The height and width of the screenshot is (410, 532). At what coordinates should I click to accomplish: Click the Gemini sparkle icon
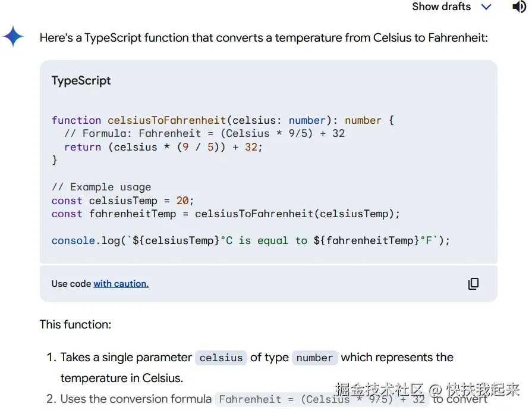coord(13,37)
